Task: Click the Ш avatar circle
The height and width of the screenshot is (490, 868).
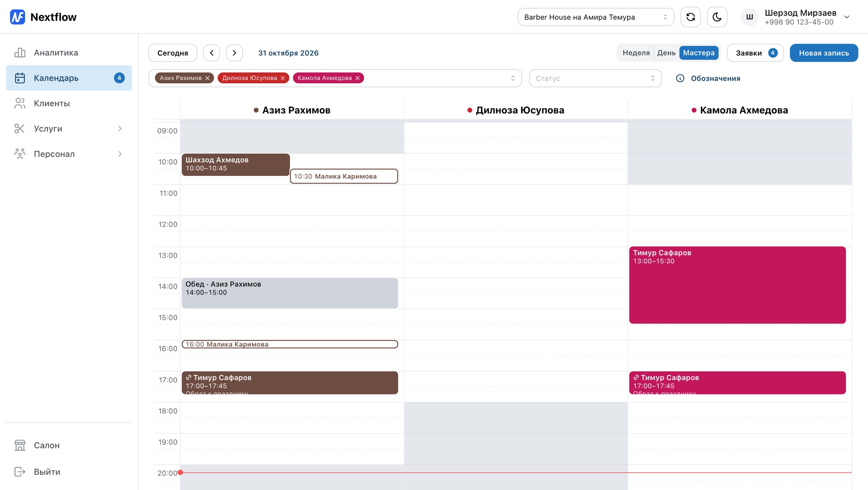Action: pyautogui.click(x=750, y=17)
